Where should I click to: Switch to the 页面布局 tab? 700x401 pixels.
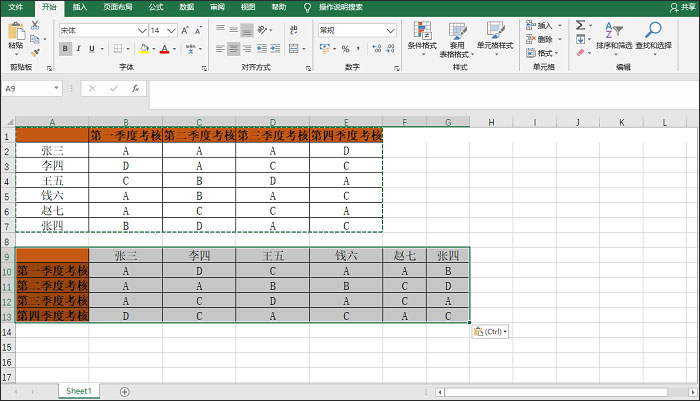118,7
